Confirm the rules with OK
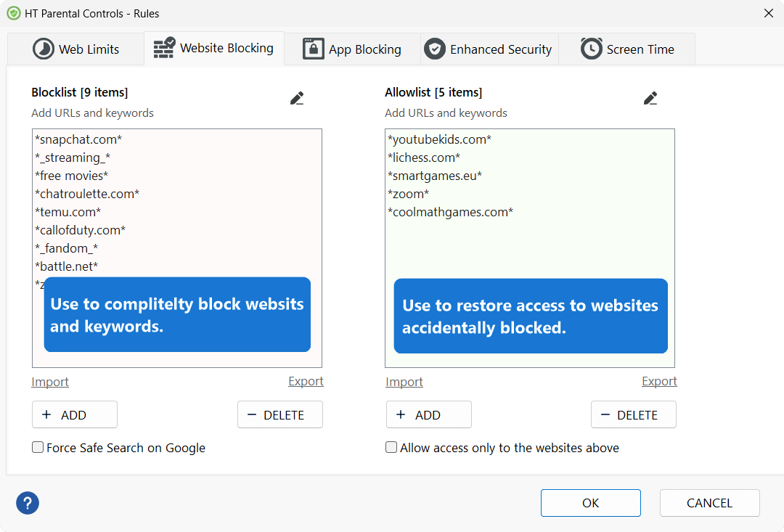The width and height of the screenshot is (784, 532). 590,503
